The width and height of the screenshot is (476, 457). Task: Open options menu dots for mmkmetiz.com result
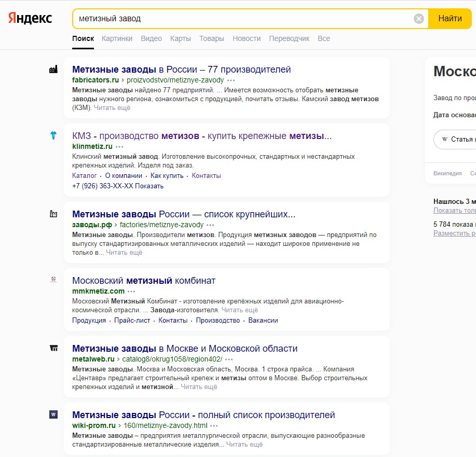point(131,292)
